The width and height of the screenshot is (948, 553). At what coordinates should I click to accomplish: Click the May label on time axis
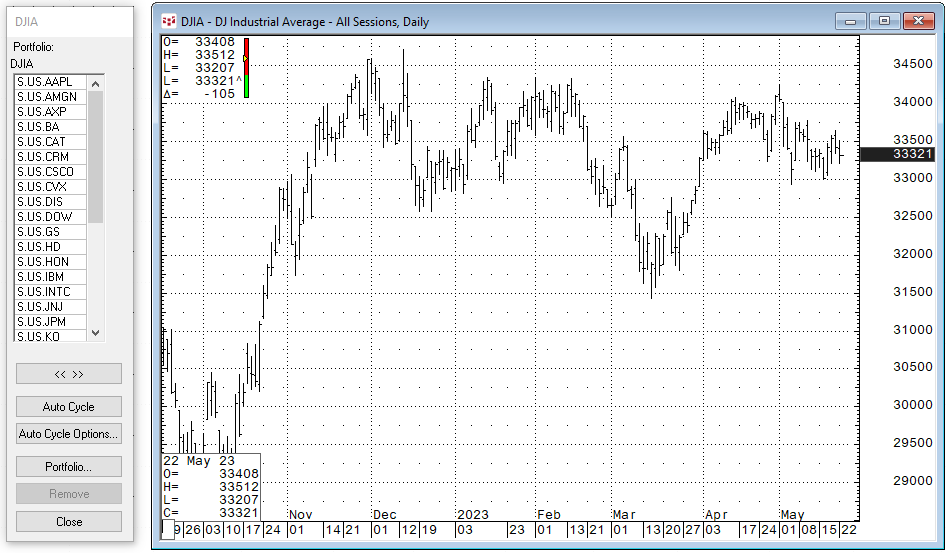792,515
